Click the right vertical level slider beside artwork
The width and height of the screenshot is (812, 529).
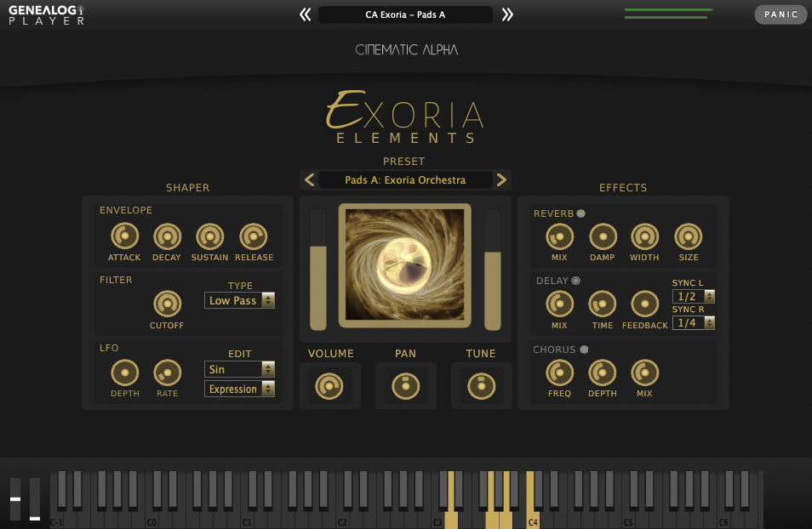pos(493,269)
